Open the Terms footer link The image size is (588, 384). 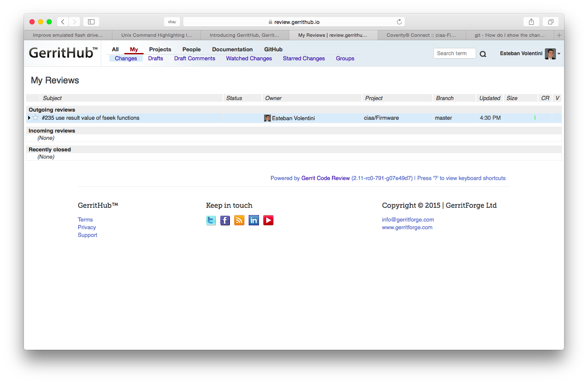coord(85,220)
